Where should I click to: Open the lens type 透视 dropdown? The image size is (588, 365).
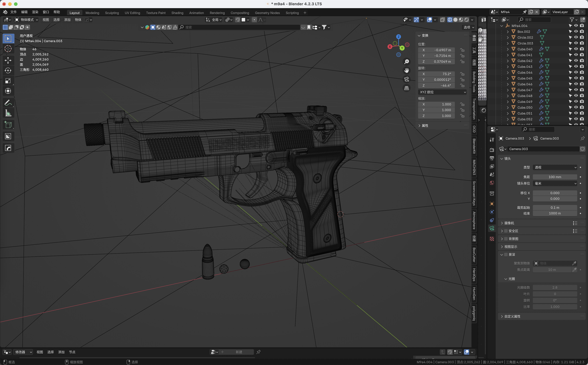pyautogui.click(x=555, y=167)
